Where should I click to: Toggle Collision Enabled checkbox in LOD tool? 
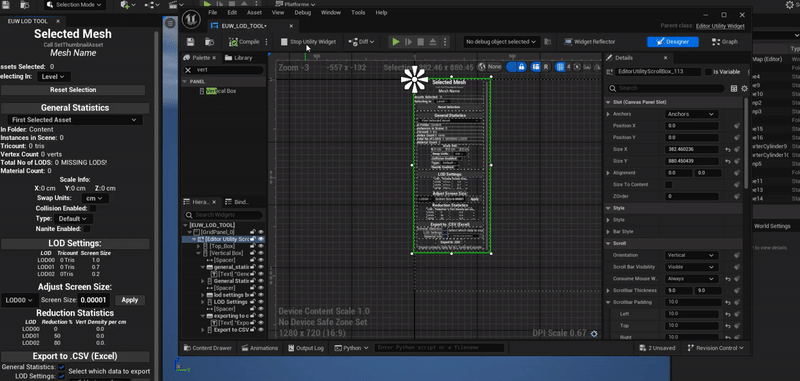pyautogui.click(x=93, y=209)
